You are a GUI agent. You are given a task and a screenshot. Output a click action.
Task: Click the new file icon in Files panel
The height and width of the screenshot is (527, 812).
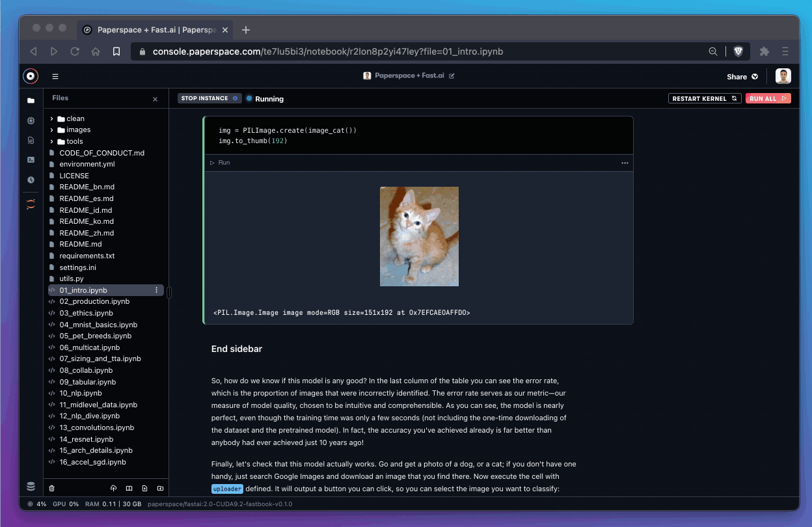144,488
